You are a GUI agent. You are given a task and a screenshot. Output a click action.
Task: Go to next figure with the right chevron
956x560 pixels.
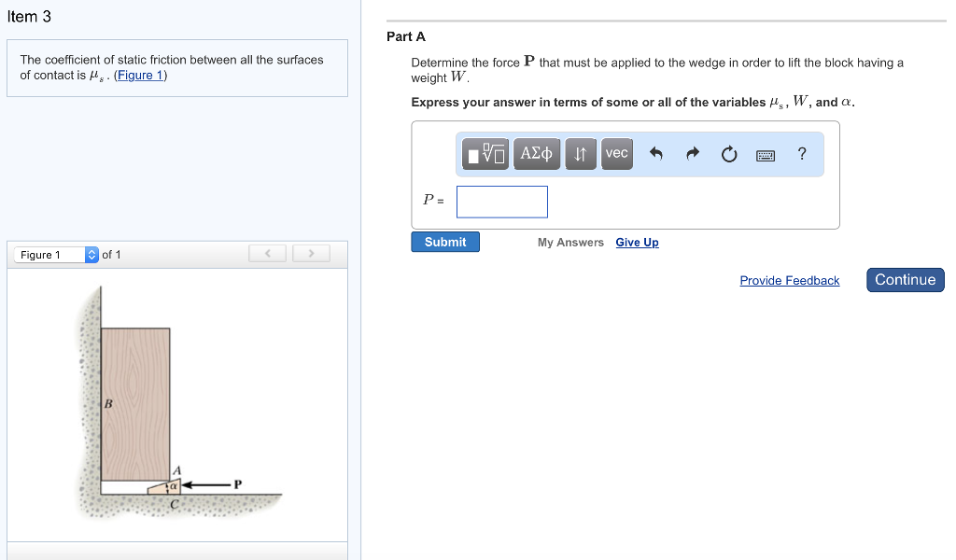310,252
